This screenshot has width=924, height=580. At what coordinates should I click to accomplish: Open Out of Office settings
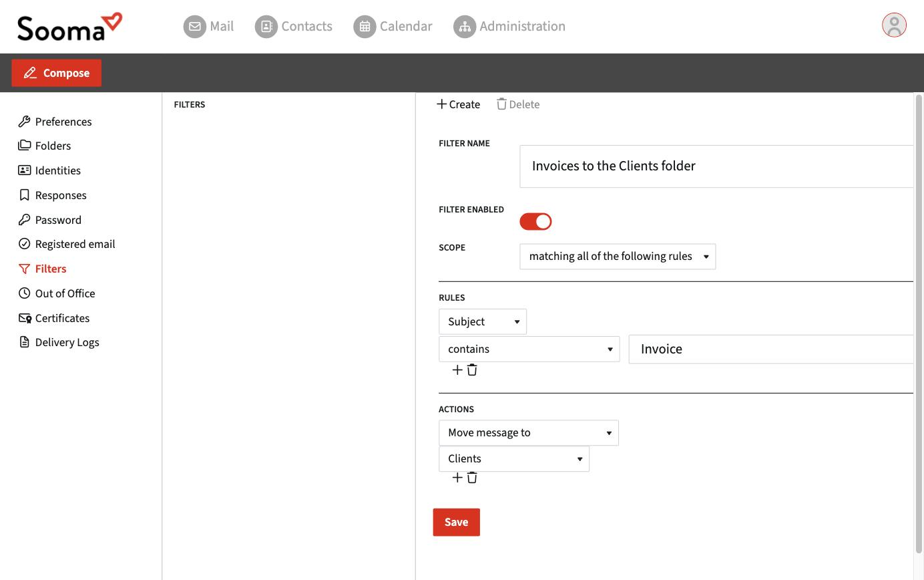[57, 293]
